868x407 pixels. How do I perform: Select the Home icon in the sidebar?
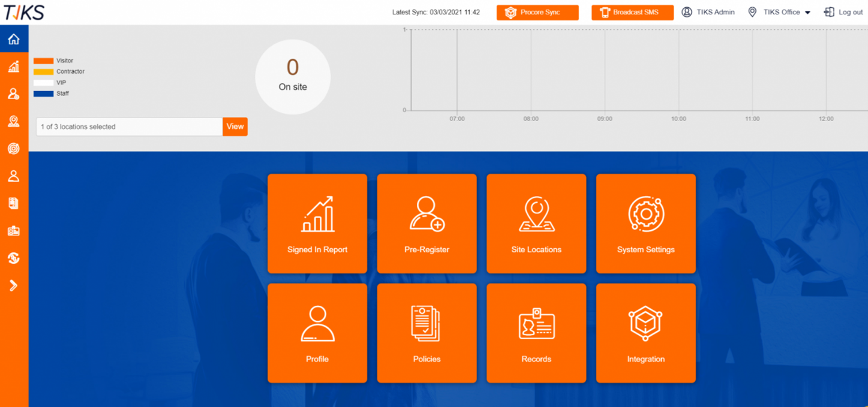click(13, 38)
